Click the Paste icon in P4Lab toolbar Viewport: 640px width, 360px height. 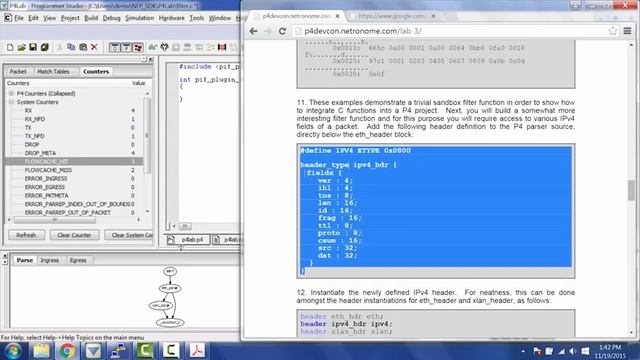click(x=83, y=47)
